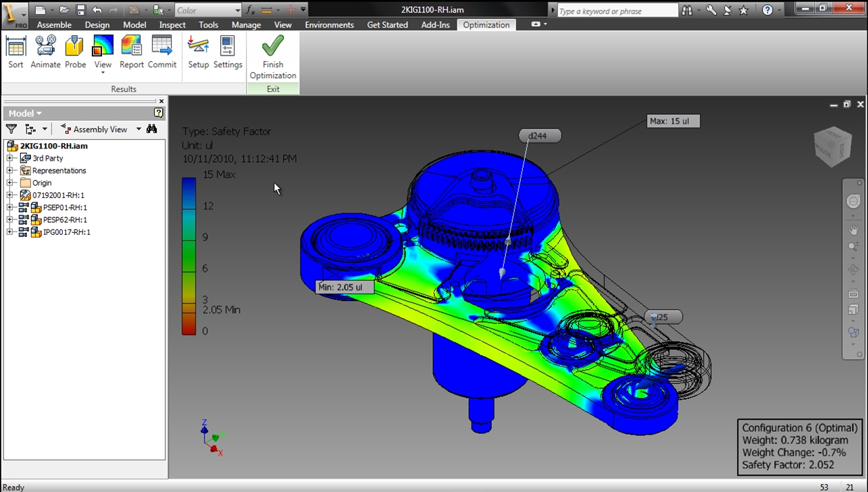Click the ViewCube
Image resolution: width=868 pixels, height=492 pixels.
pos(832,146)
